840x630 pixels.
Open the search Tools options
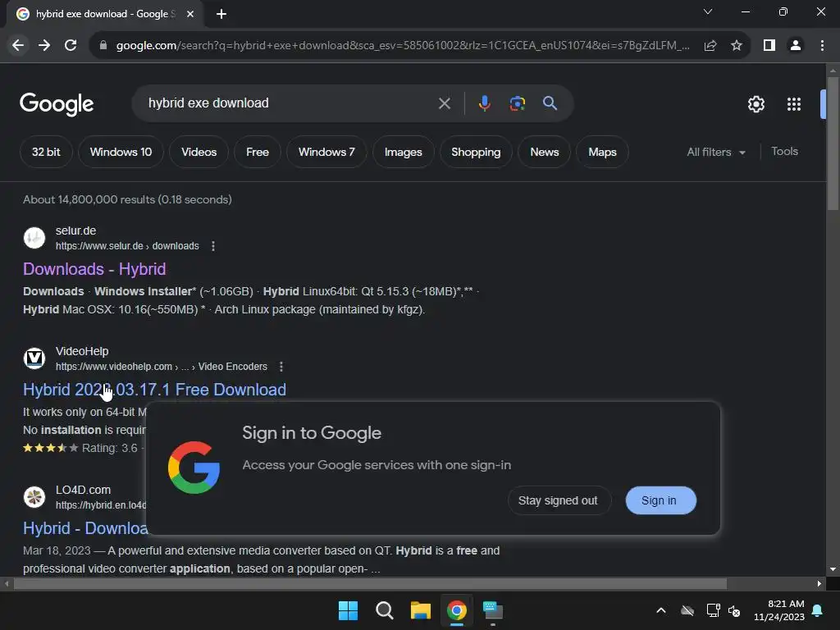(x=784, y=152)
